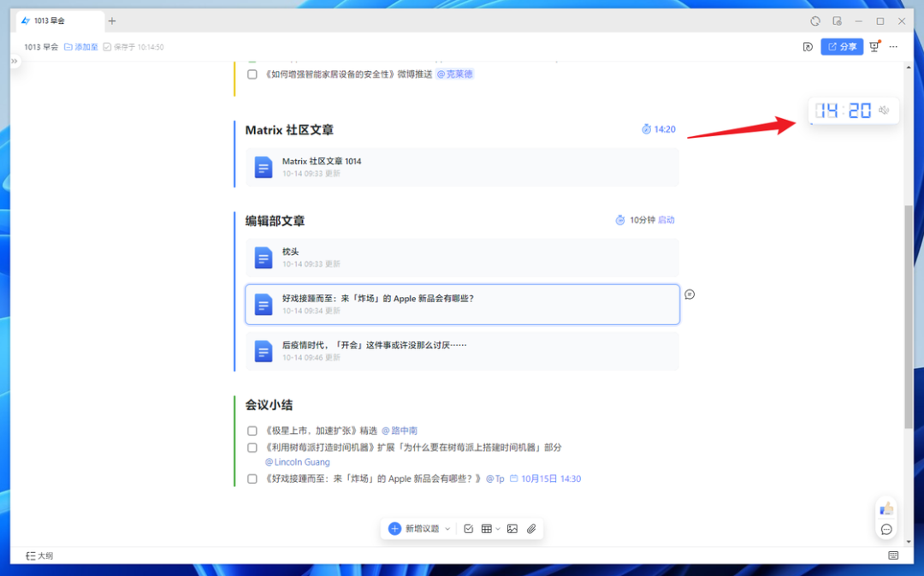Click the doc icon of 枕头 card
Screen dimensions: 924x576
[264, 258]
